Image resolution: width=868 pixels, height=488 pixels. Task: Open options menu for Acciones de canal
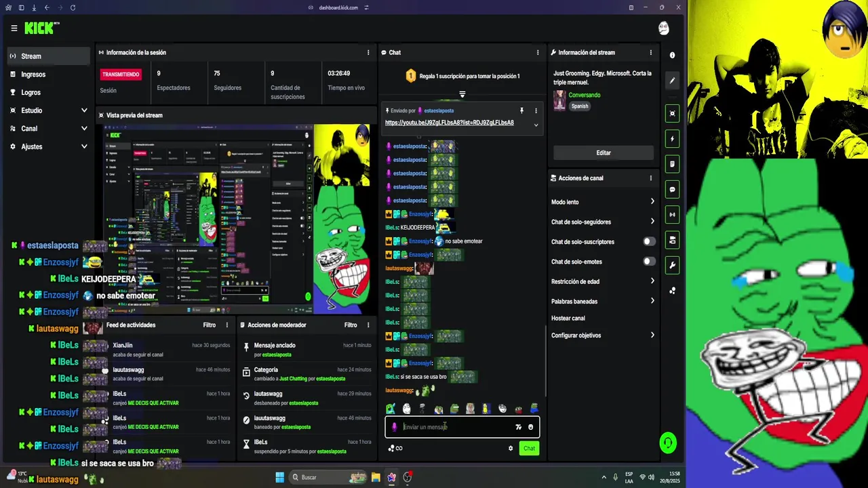tap(651, 178)
